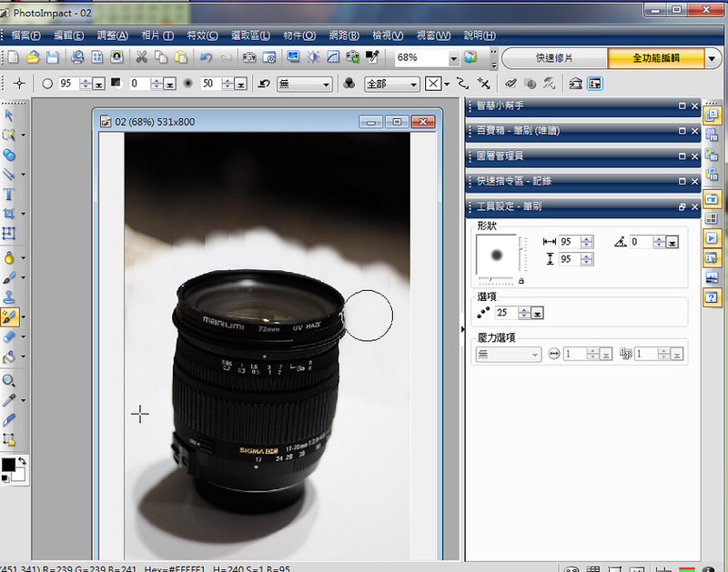The width and height of the screenshot is (728, 572).
Task: Click the Copy icon in toolbar
Action: tap(161, 57)
